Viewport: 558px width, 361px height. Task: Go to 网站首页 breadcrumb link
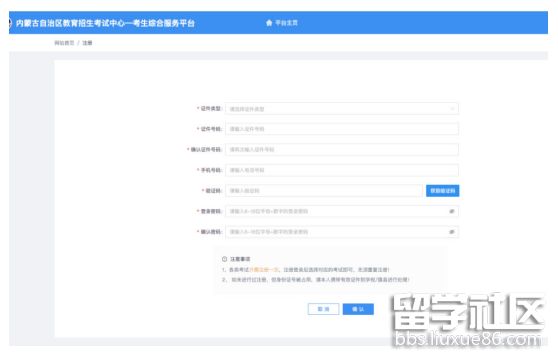tap(64, 43)
